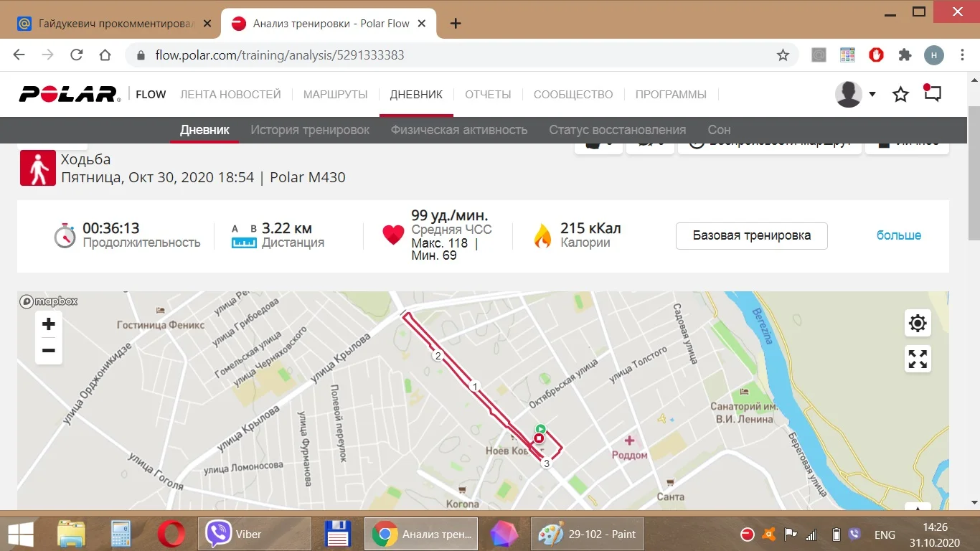
Task: Click the ENG language indicator
Action: (885, 534)
